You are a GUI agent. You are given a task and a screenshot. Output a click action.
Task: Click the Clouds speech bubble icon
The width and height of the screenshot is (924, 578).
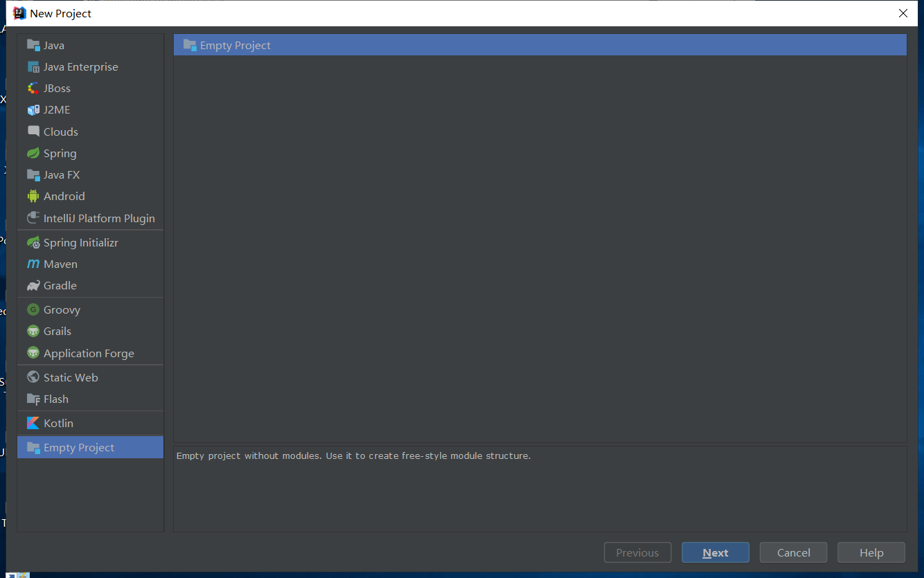pos(33,132)
